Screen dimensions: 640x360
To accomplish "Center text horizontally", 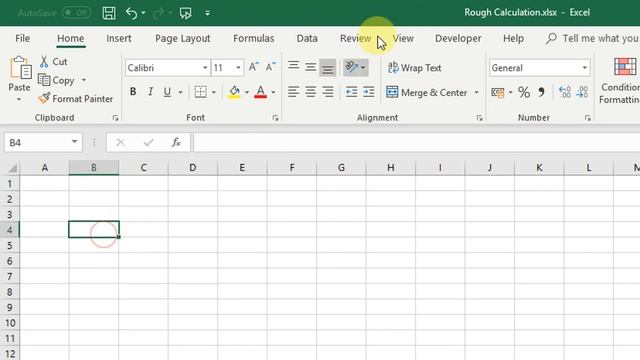I will pyautogui.click(x=310, y=92).
